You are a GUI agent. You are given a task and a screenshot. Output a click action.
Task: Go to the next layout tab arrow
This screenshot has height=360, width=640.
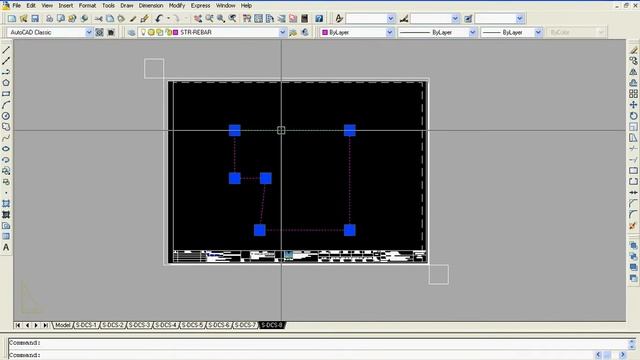coord(36,325)
